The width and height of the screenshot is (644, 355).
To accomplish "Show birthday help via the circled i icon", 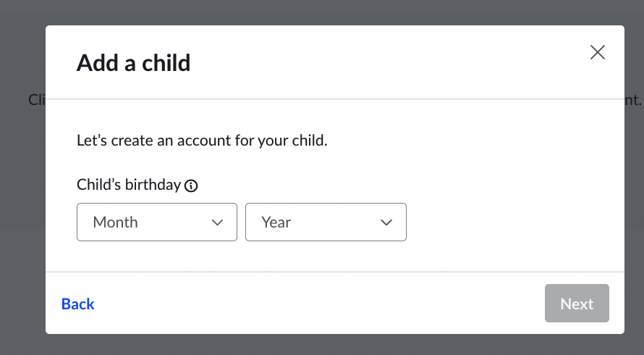I will (x=191, y=186).
